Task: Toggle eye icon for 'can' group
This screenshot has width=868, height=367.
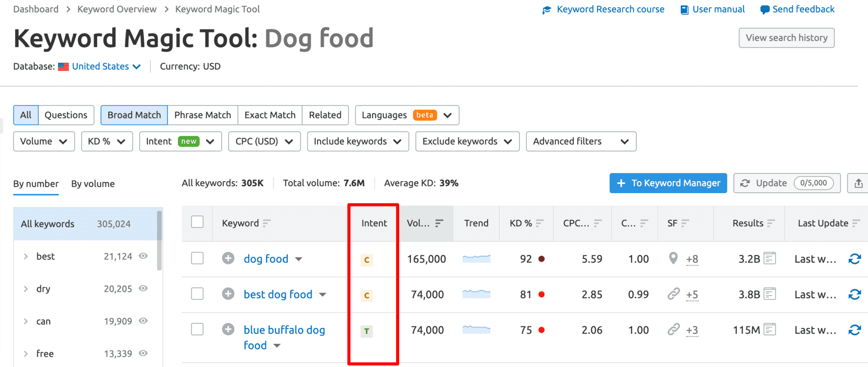Action: 143,321
